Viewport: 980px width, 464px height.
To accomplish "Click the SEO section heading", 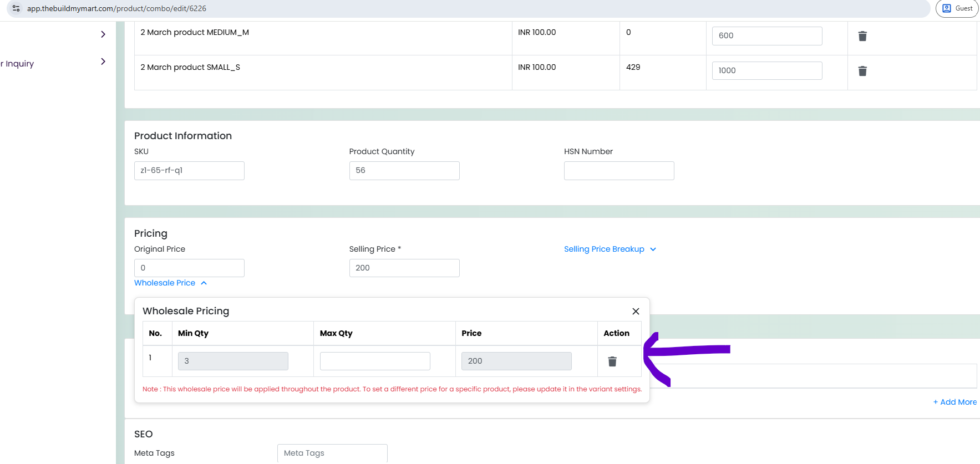I will coord(143,434).
